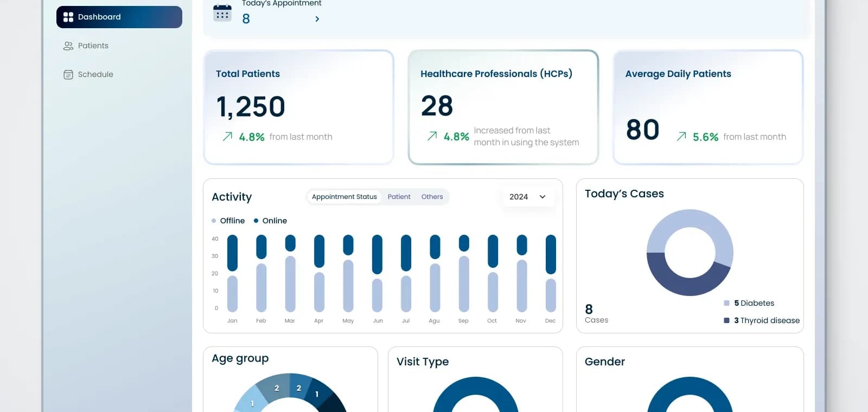Viewport: 868px width, 412px height.
Task: Click the 'Apr' month axis label
Action: click(318, 321)
